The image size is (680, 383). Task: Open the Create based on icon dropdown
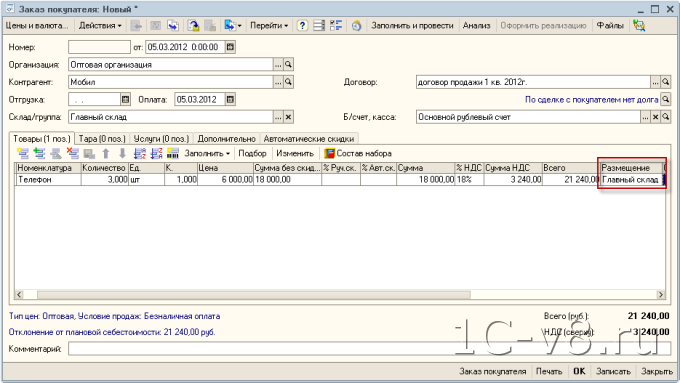pos(232,26)
